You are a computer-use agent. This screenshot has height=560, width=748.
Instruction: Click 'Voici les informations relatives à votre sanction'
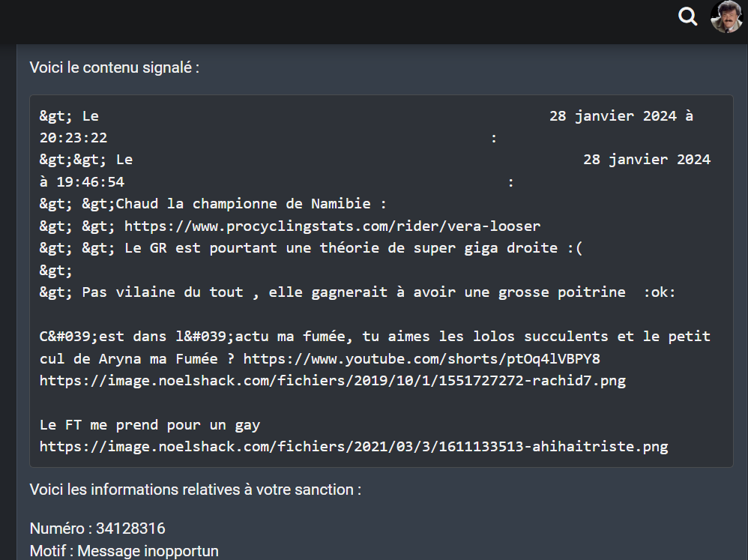click(195, 490)
